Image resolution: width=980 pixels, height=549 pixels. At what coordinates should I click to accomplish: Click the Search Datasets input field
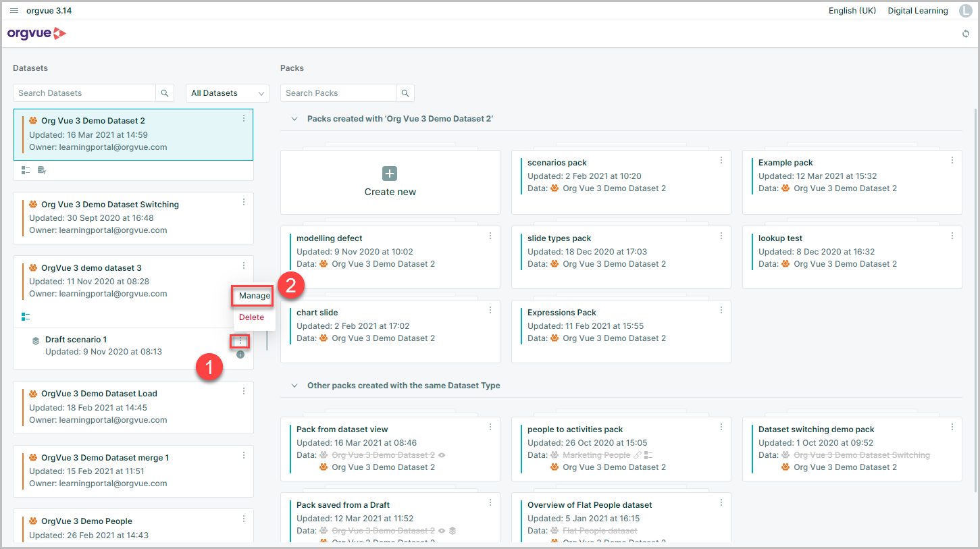pyautogui.click(x=84, y=93)
